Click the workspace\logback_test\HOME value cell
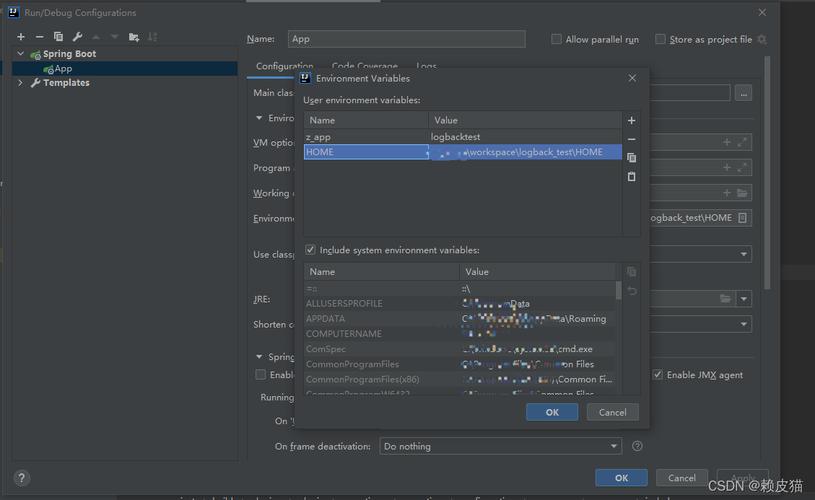This screenshot has height=500, width=815. click(x=525, y=152)
